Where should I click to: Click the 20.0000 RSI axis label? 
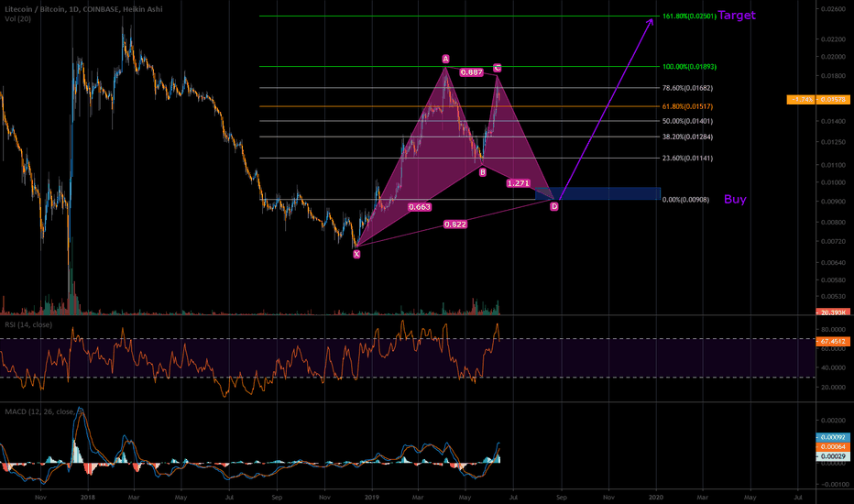click(x=833, y=388)
